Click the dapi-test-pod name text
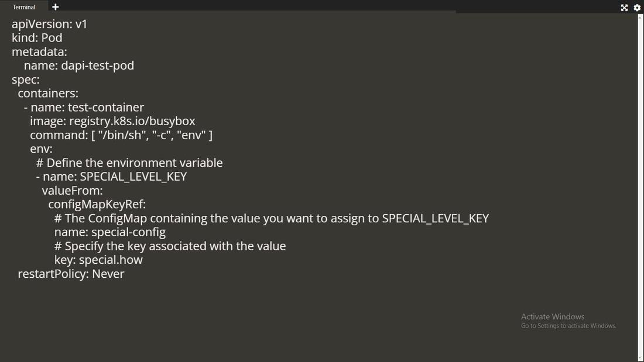The width and height of the screenshot is (644, 362). tap(97, 65)
